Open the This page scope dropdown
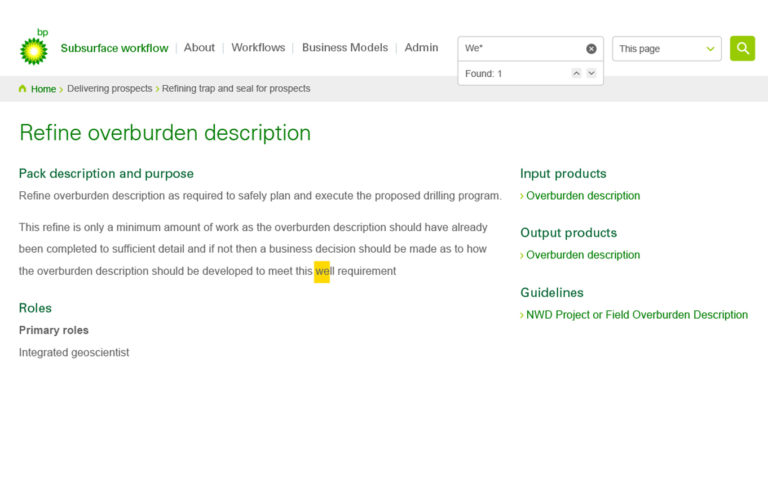This screenshot has height=484, width=768. (x=667, y=48)
